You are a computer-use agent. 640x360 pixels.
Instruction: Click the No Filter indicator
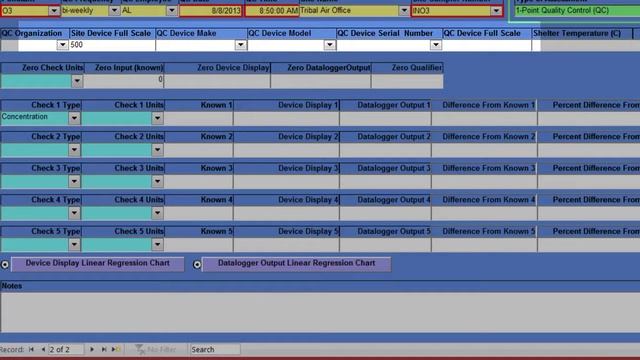coord(156,349)
